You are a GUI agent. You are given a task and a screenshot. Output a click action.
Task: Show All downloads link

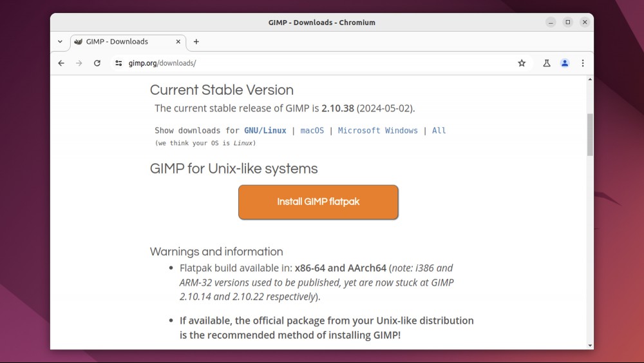coord(439,130)
